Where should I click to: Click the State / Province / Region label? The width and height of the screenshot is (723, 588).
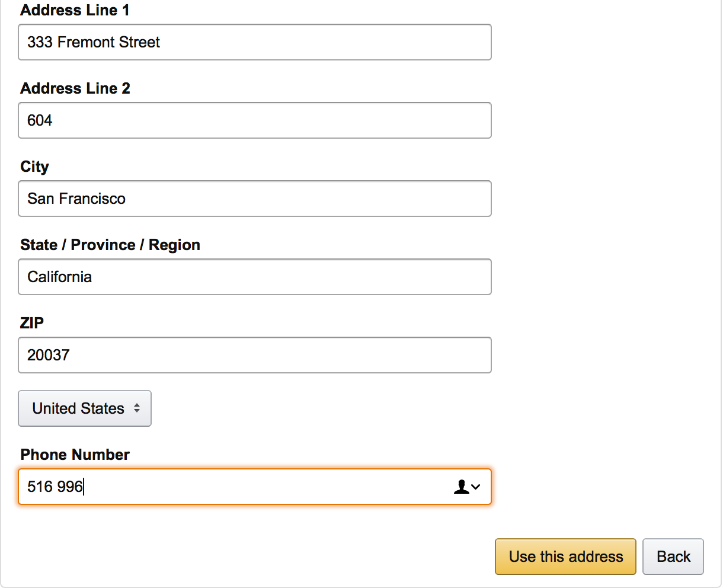(110, 245)
